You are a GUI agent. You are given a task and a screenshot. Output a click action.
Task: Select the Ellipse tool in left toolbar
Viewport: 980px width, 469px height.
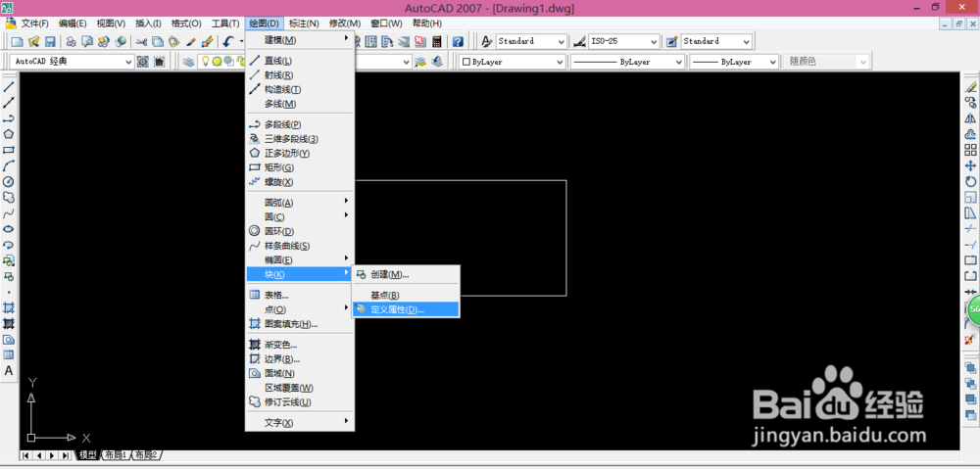pos(9,229)
